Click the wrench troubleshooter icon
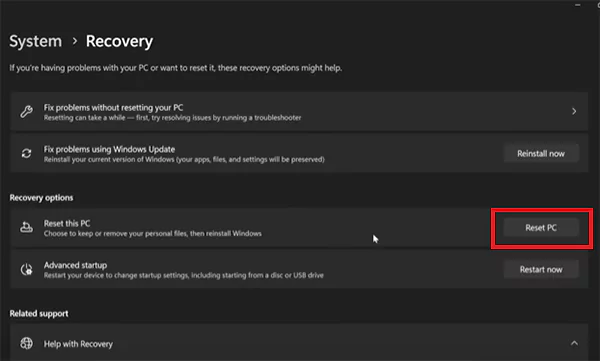Viewport: 600px width, 361px height. 26,111
